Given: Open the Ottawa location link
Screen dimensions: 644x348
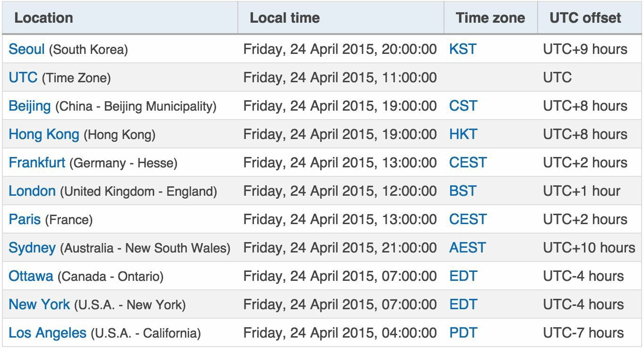Looking at the screenshot, I should [x=31, y=276].
